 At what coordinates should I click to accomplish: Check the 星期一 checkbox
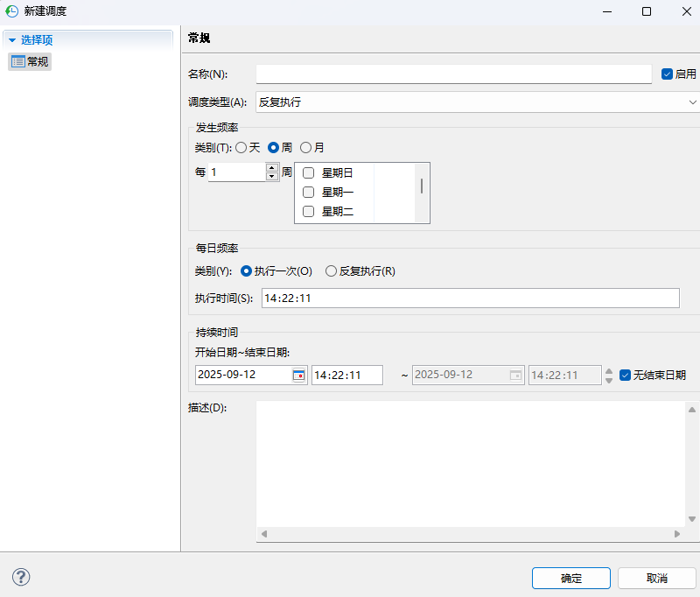click(308, 192)
